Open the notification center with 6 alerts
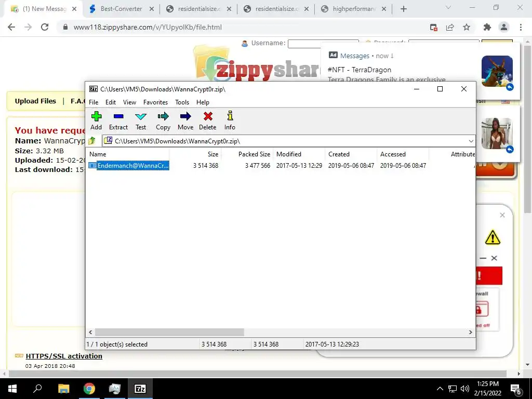532x399 pixels. click(516, 389)
